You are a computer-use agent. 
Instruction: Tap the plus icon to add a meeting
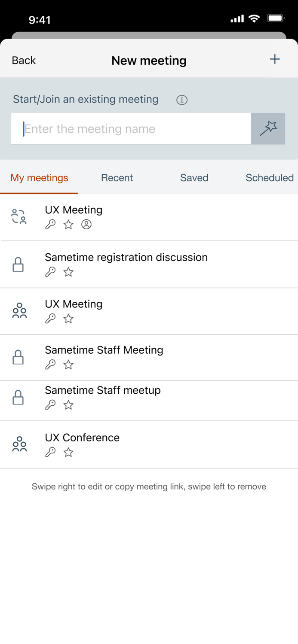pos(275,60)
